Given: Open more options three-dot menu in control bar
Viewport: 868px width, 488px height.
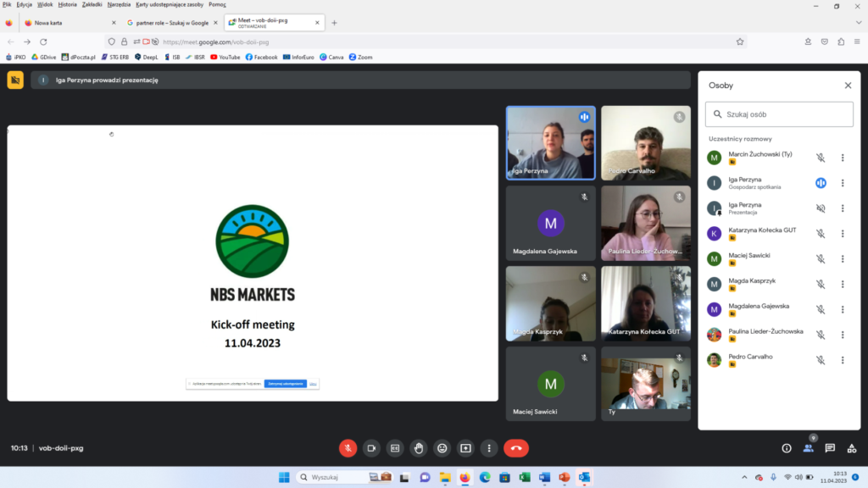Looking at the screenshot, I should (489, 448).
